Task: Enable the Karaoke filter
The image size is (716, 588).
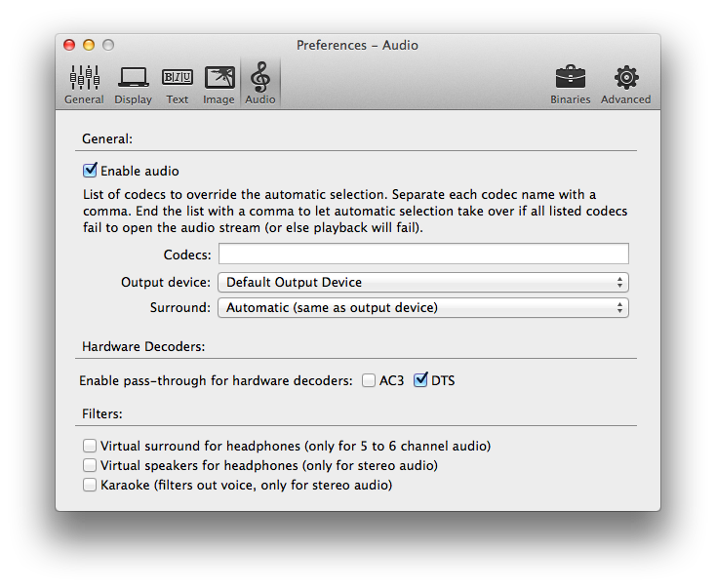Action: point(91,485)
